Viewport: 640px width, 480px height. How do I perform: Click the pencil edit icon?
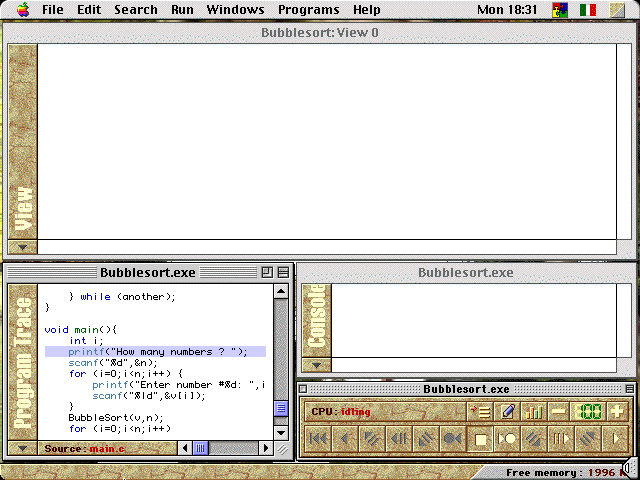[506, 411]
